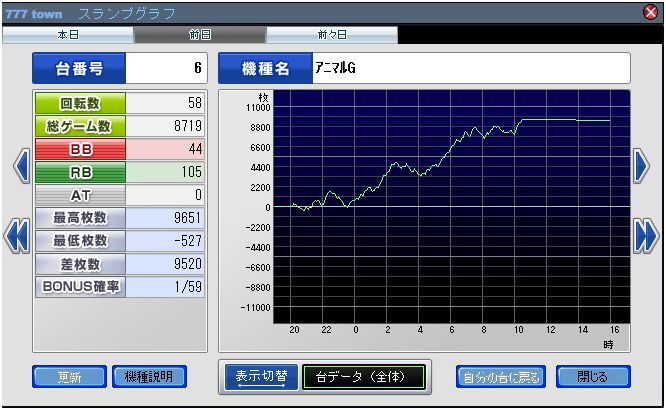Click the gray AT label
The image size is (666, 410).
pos(80,195)
